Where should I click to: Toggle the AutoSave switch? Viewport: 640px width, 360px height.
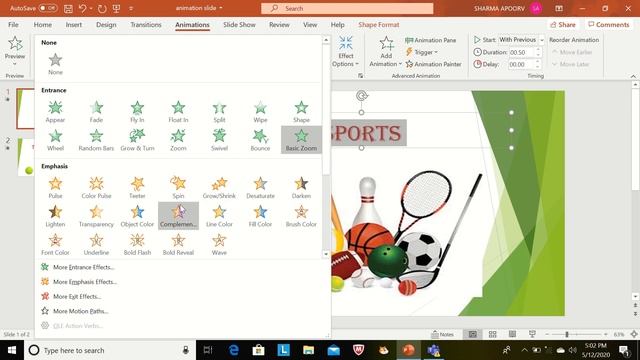[x=48, y=8]
